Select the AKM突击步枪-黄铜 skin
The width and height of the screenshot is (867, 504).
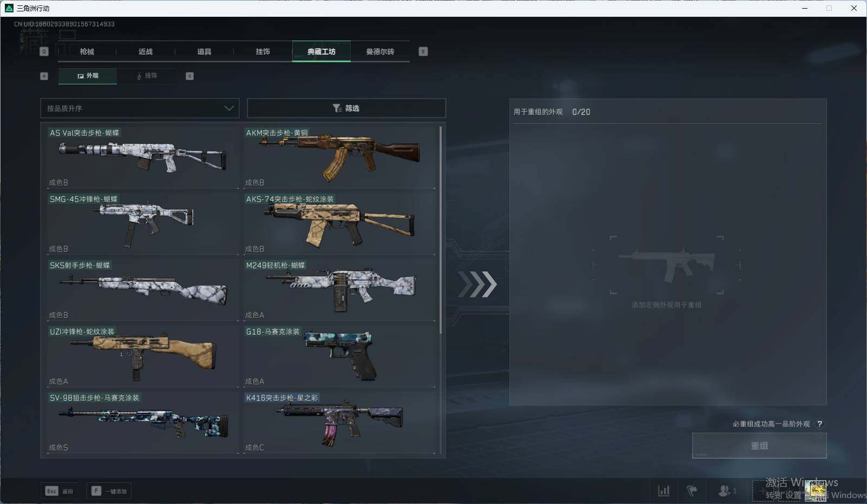tap(339, 157)
